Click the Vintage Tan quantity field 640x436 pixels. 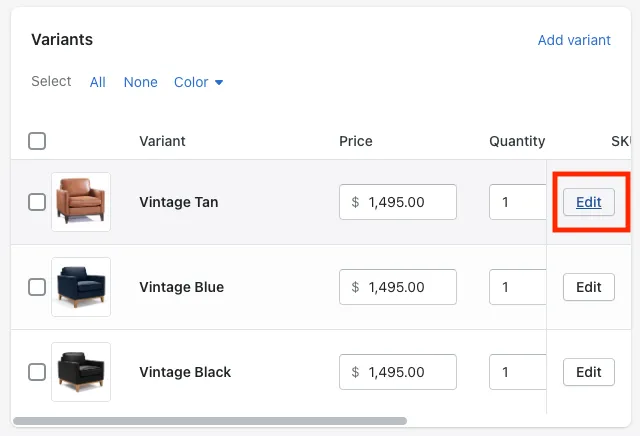point(517,202)
